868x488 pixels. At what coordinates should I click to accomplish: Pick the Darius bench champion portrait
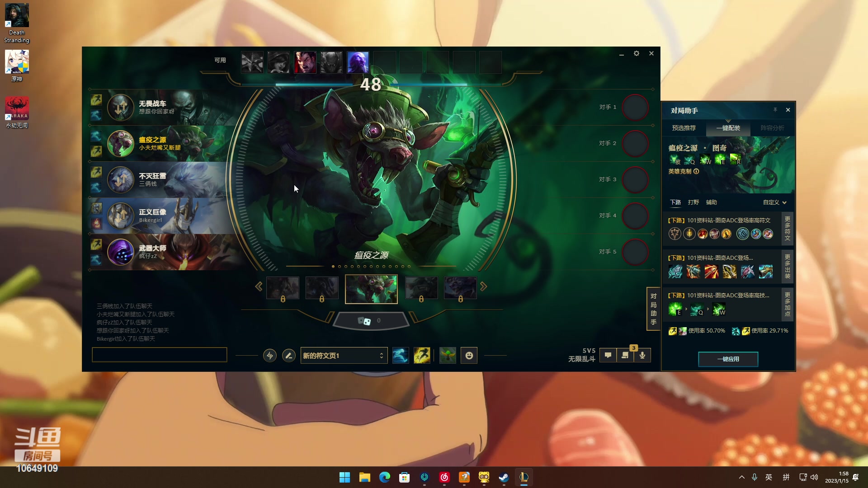pos(305,62)
